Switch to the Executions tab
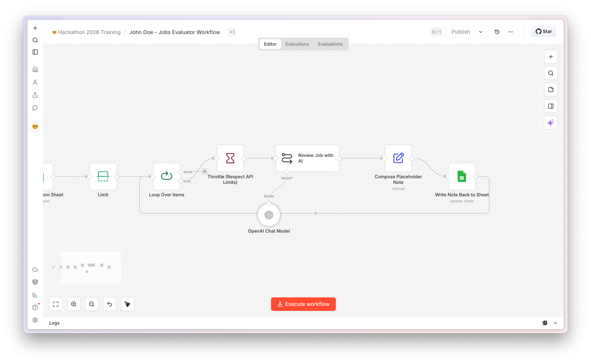 point(297,44)
